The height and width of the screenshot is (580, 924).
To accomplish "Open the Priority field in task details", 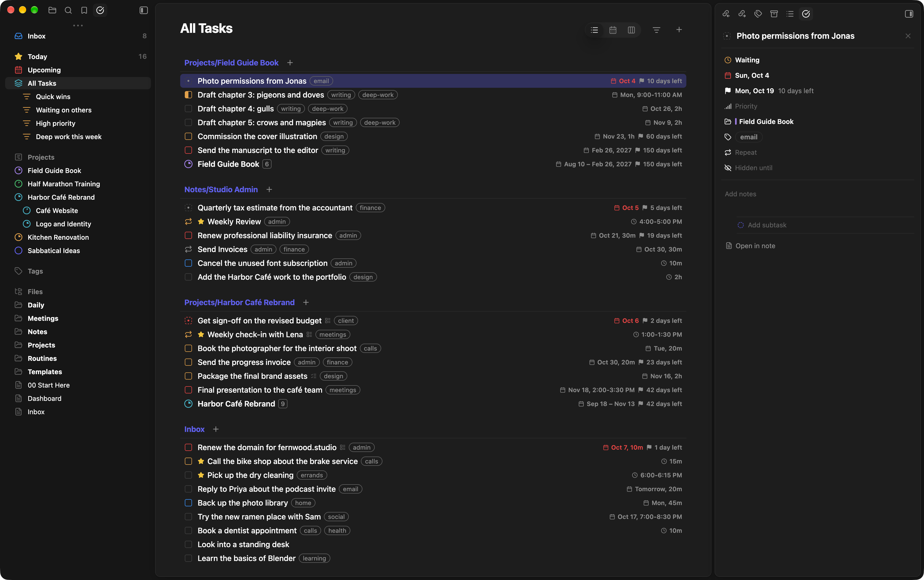I will tap(746, 106).
